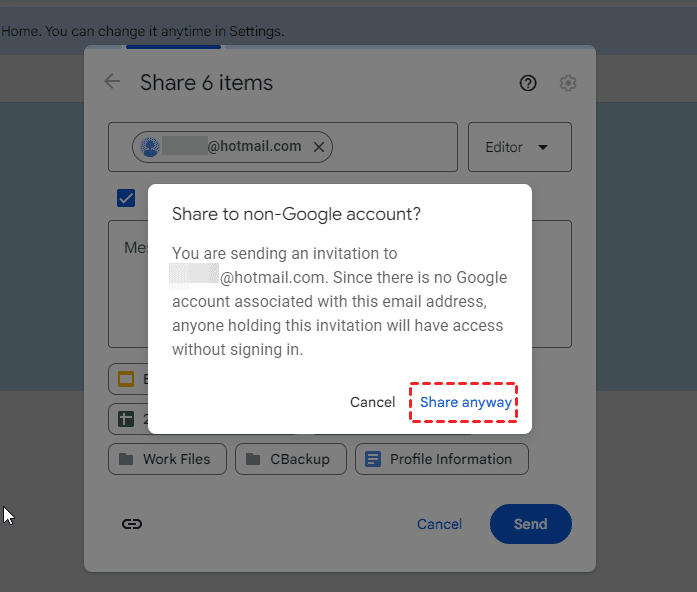Click the recipient's avatar icon

pyautogui.click(x=150, y=147)
